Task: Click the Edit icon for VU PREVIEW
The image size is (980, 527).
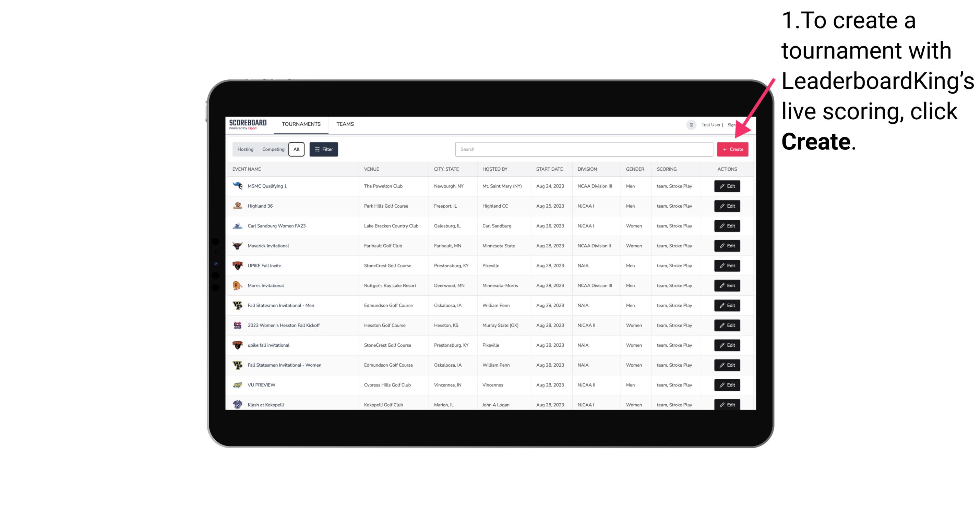Action: (727, 385)
